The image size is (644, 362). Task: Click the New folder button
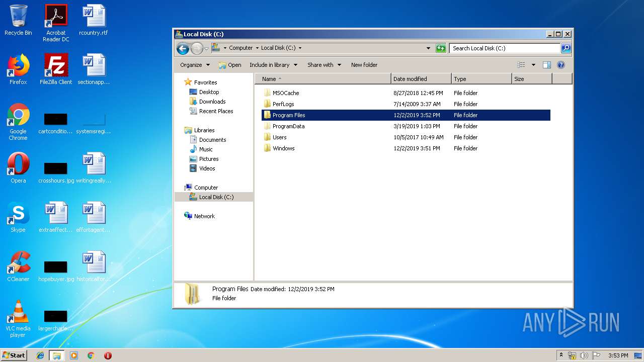pos(364,65)
